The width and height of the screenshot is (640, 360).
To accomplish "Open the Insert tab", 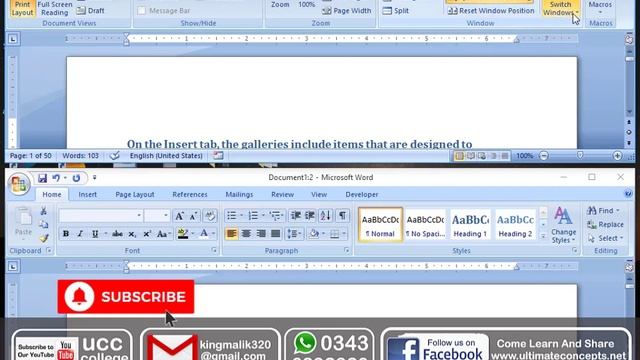I will coord(88,194).
